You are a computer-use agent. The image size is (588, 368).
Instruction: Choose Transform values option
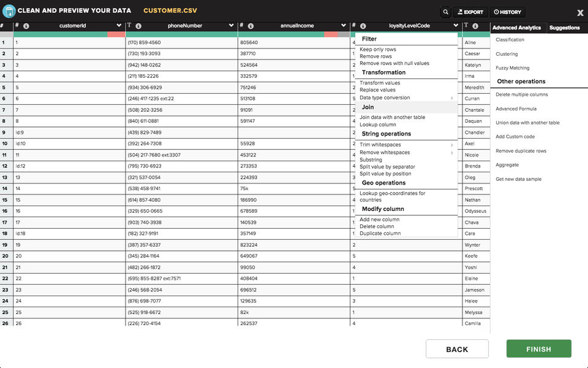point(380,83)
